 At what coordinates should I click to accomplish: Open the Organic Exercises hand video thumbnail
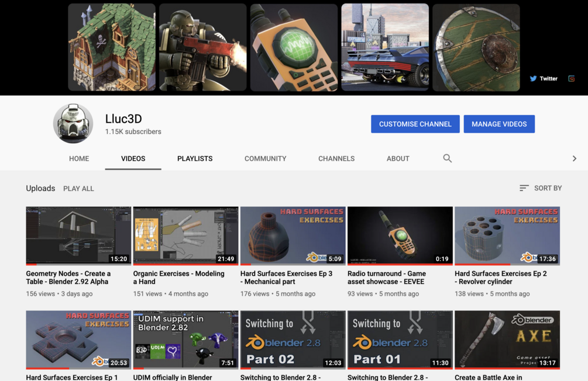pos(185,235)
